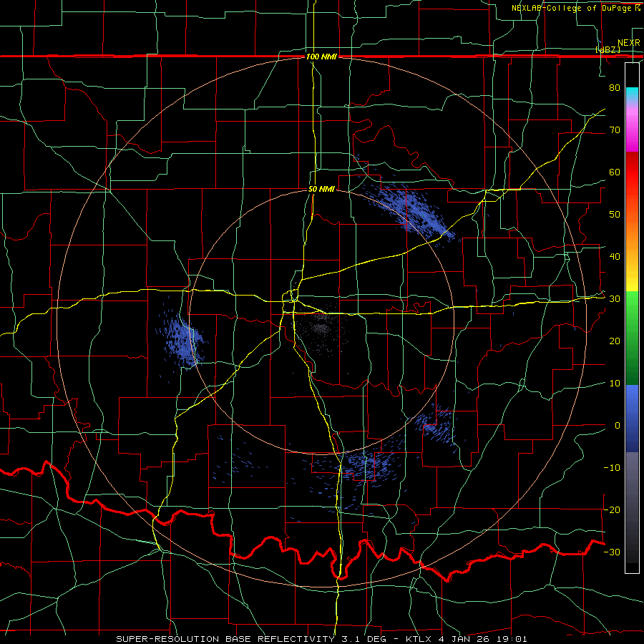Click the blue segment of the color bar

(x=632, y=419)
